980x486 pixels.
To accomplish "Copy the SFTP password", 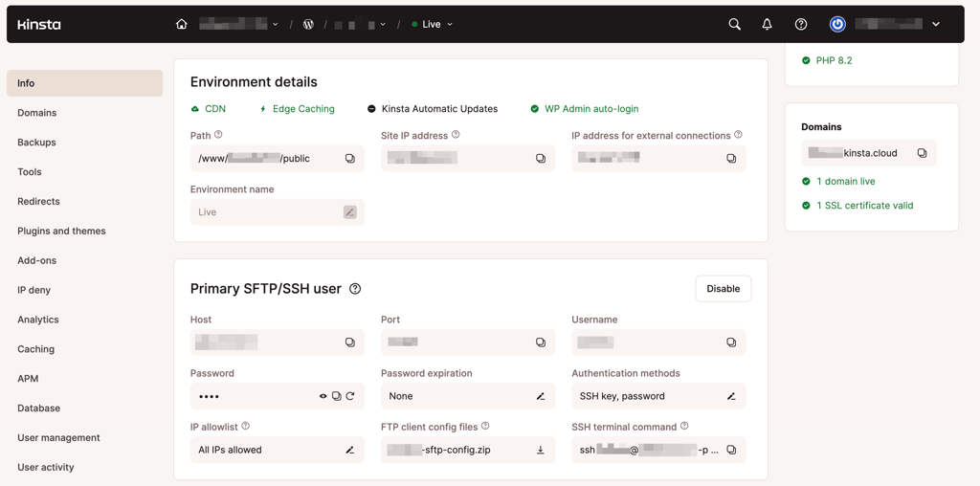I will [337, 396].
